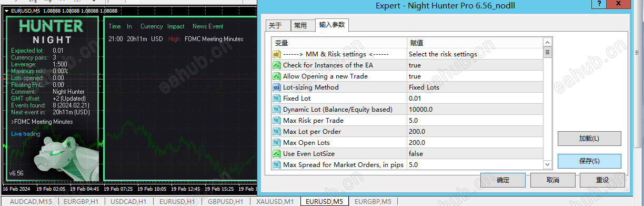
Task: Click the Dynamic Lot value 10000.0
Action: (475, 110)
